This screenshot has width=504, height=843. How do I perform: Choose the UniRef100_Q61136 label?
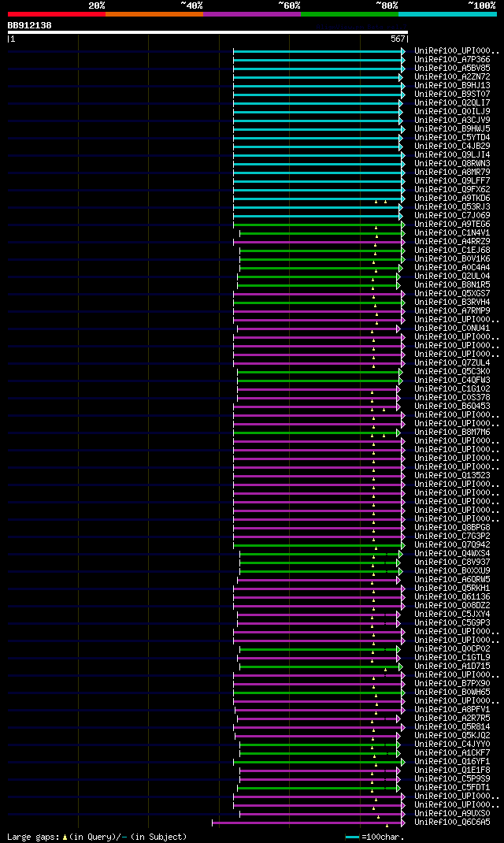point(452,597)
